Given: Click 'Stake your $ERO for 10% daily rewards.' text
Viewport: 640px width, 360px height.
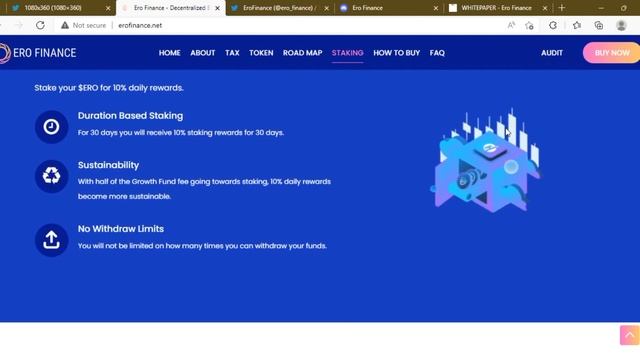Looking at the screenshot, I should (109, 88).
